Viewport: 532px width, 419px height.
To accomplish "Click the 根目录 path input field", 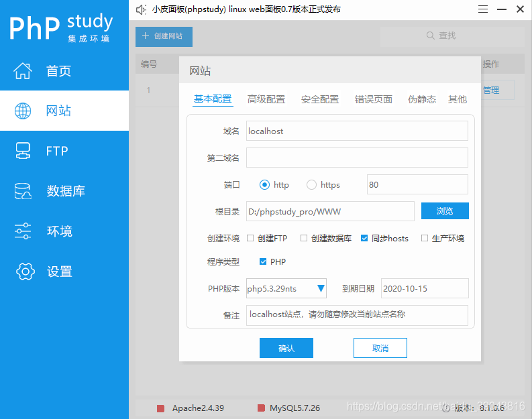I will [x=330, y=211].
